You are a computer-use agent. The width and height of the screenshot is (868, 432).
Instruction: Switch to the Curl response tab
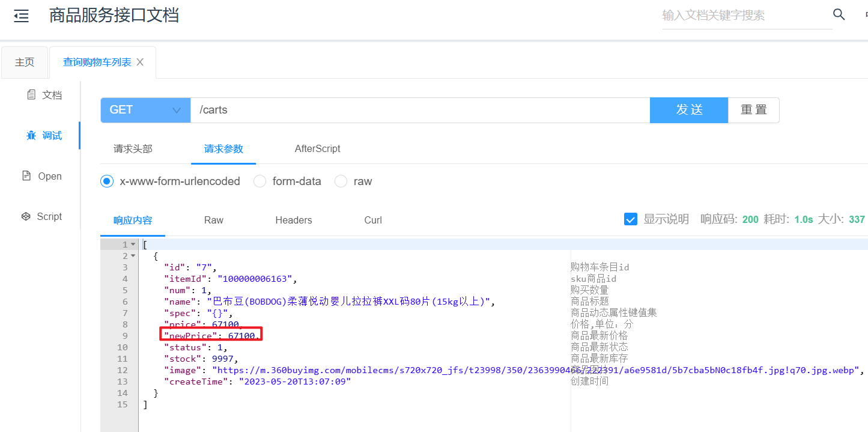coord(373,220)
